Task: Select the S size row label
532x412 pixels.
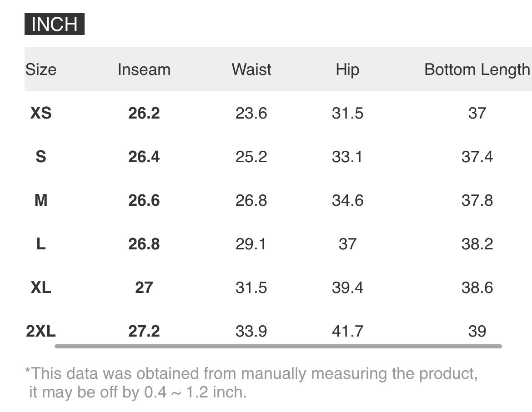Action: [x=41, y=157]
